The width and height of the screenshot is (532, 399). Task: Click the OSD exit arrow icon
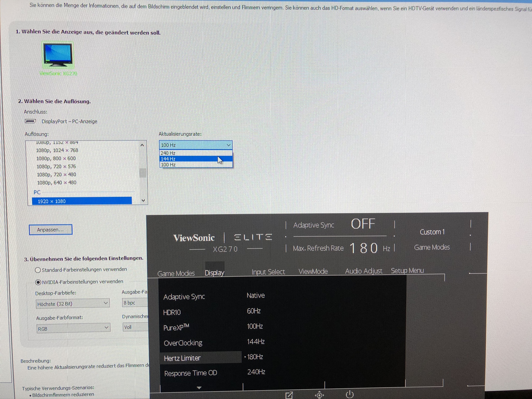[289, 395]
